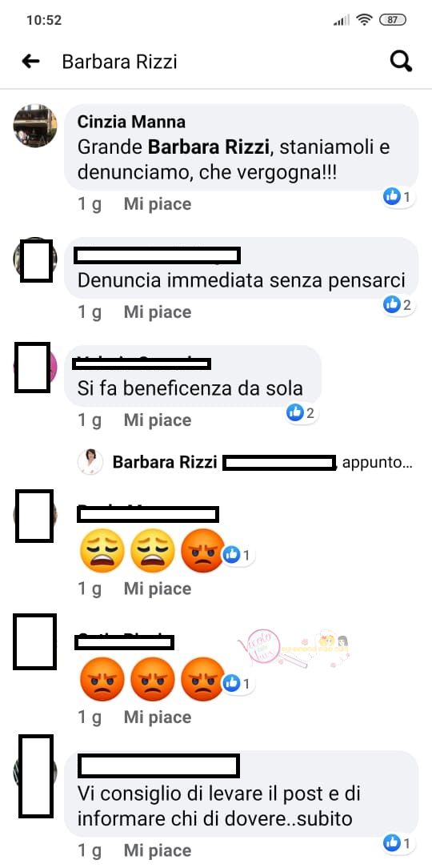
Task: Open Barbara Rizzi's small reply avatar
Action: [90, 462]
